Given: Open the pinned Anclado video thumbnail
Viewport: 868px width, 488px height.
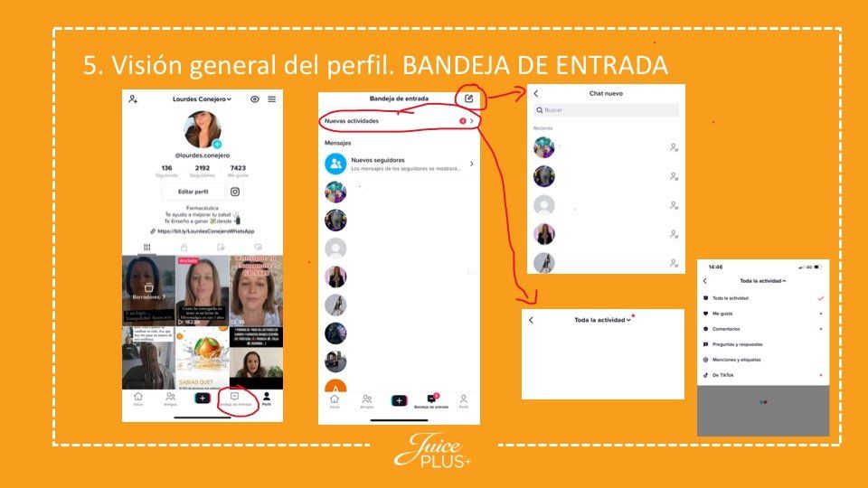Looking at the screenshot, I should [x=202, y=290].
